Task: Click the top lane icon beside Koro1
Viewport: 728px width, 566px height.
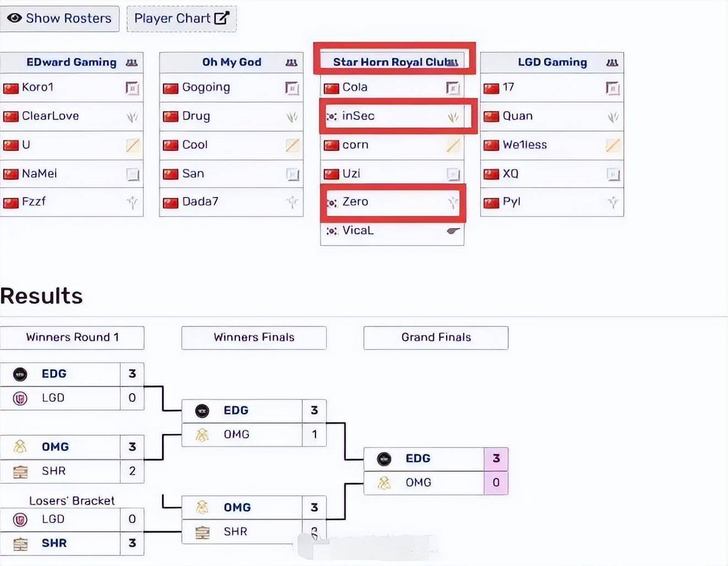Action: click(x=132, y=88)
